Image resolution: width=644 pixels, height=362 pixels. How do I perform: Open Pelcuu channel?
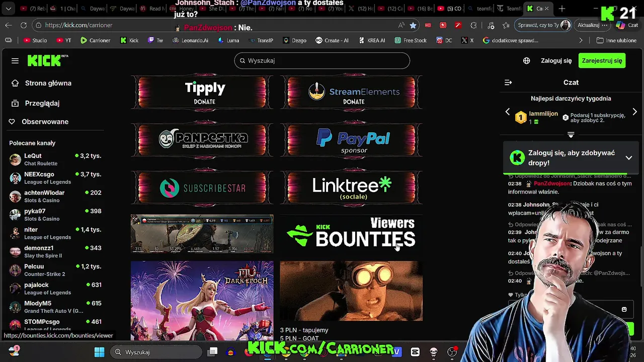(x=55, y=270)
